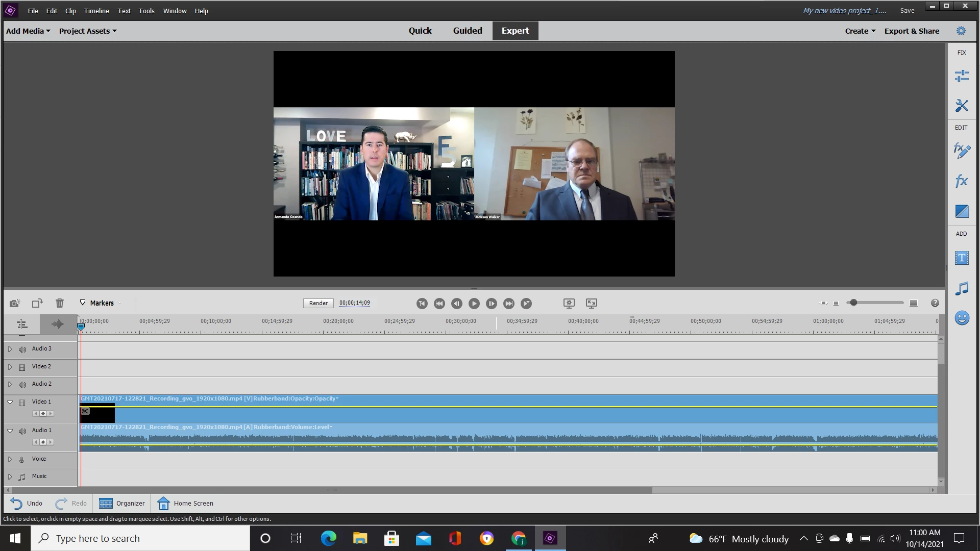Collapse the Video 1 track

[x=10, y=402]
